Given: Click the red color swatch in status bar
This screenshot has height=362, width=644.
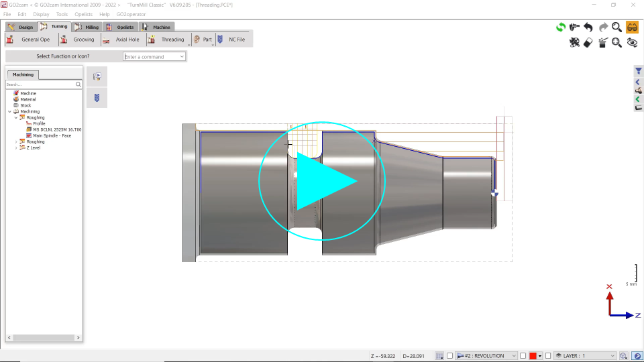Looking at the screenshot, I should (533, 356).
